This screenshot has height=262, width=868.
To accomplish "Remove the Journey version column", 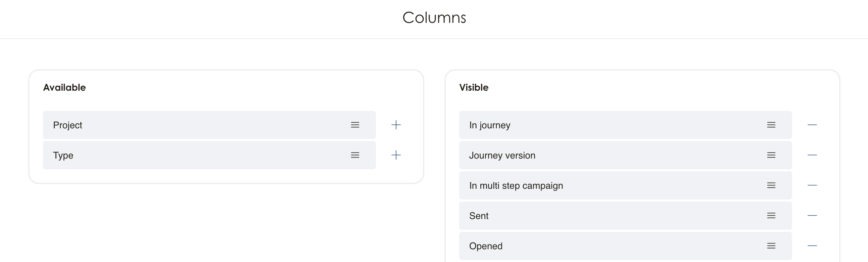I will coord(812,155).
